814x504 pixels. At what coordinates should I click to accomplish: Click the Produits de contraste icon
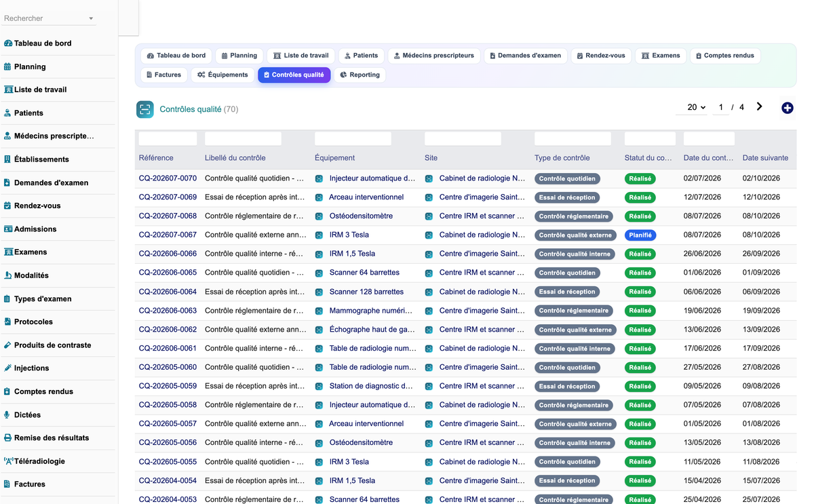pyautogui.click(x=7, y=345)
